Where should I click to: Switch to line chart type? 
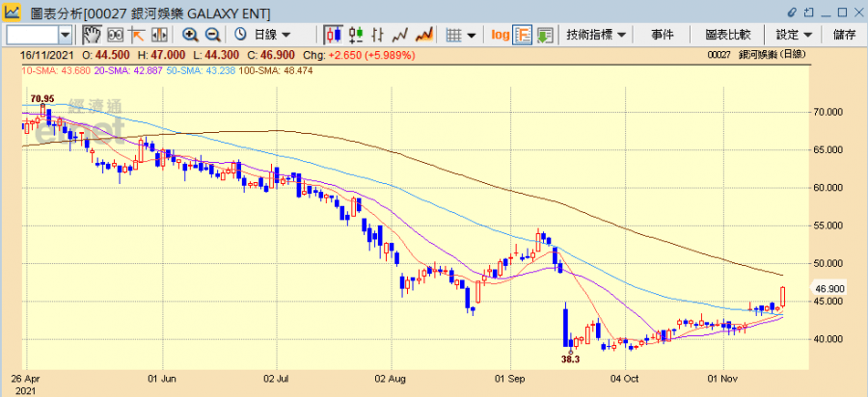click(398, 35)
